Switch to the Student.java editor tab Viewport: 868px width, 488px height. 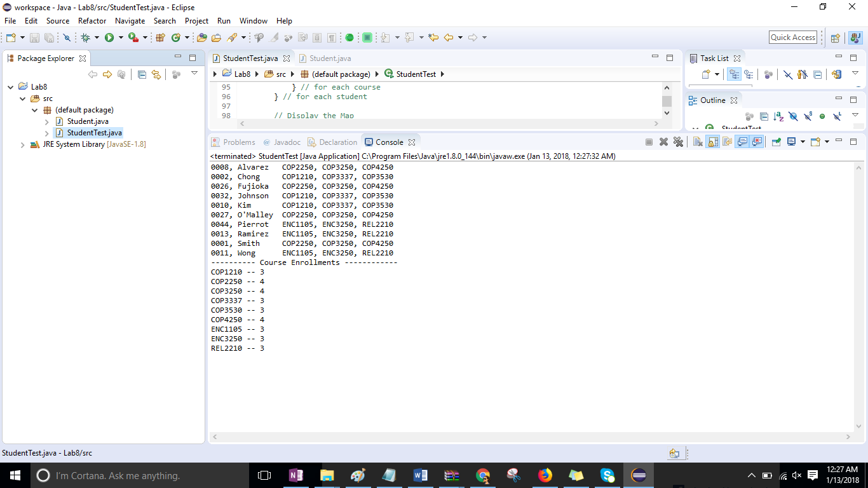point(330,58)
